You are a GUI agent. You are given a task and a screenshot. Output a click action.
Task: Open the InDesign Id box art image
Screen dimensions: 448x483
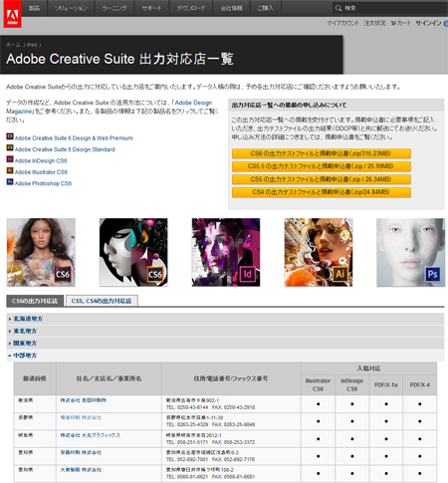(x=226, y=252)
